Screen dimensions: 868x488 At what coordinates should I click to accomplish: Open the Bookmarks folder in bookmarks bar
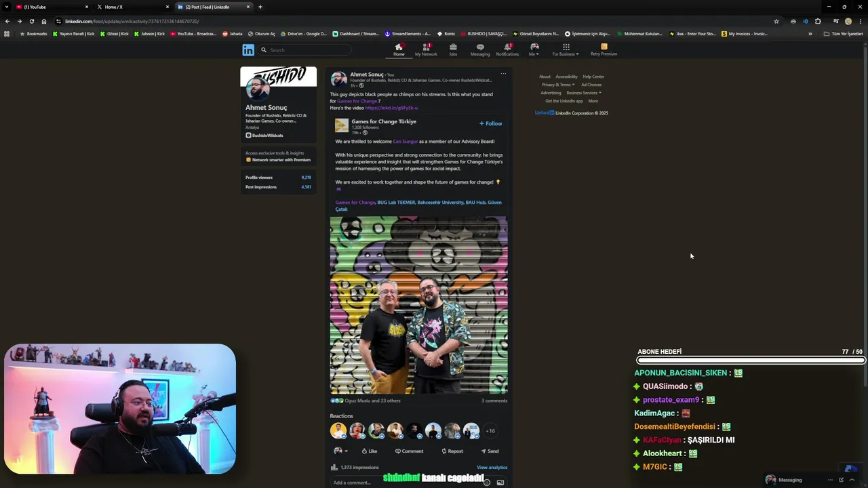coord(33,34)
